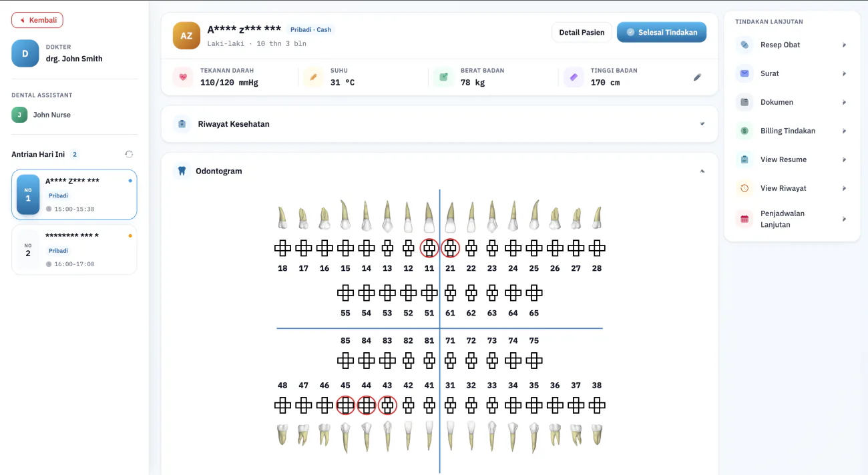Viewport: 868px width, 475px height.
Task: Click the Selesai Tindakan button
Action: (662, 32)
